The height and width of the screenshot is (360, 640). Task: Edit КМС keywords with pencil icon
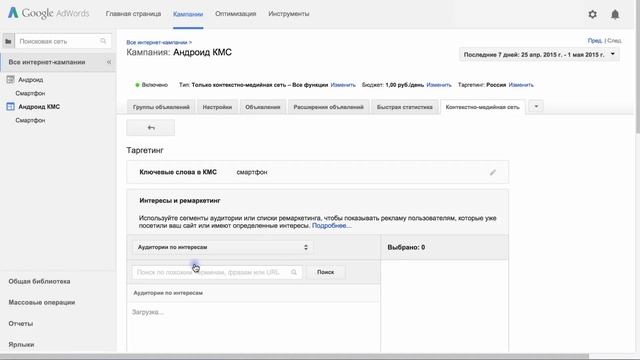[493, 172]
